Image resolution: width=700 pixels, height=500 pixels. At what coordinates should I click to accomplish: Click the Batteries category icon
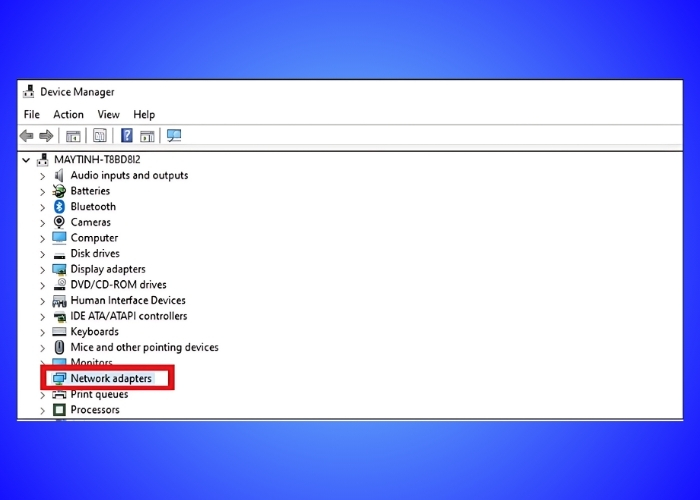(x=59, y=191)
